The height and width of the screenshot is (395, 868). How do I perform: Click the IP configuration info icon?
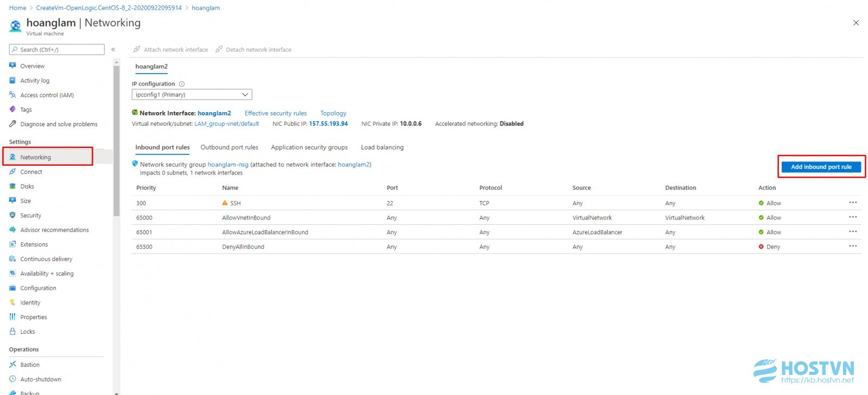coord(182,84)
